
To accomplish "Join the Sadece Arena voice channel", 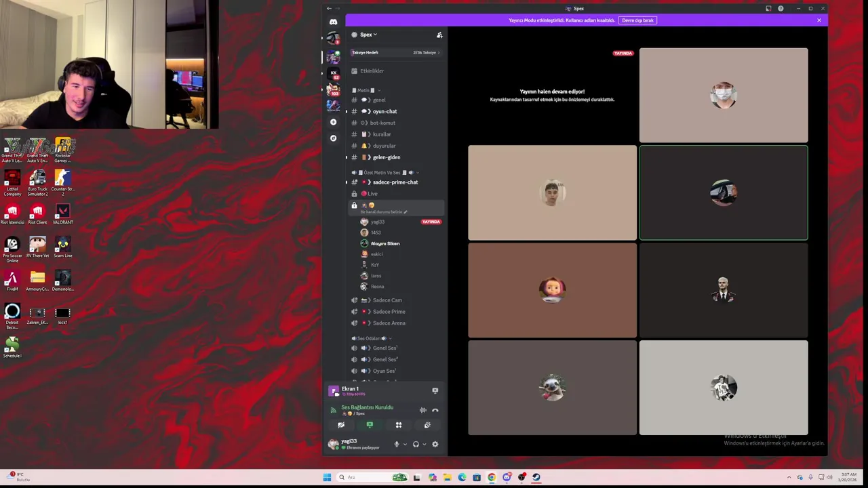I will point(397,323).
